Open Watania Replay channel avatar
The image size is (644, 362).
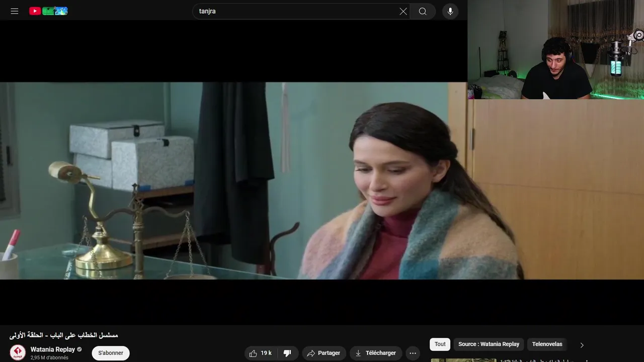pos(18,352)
